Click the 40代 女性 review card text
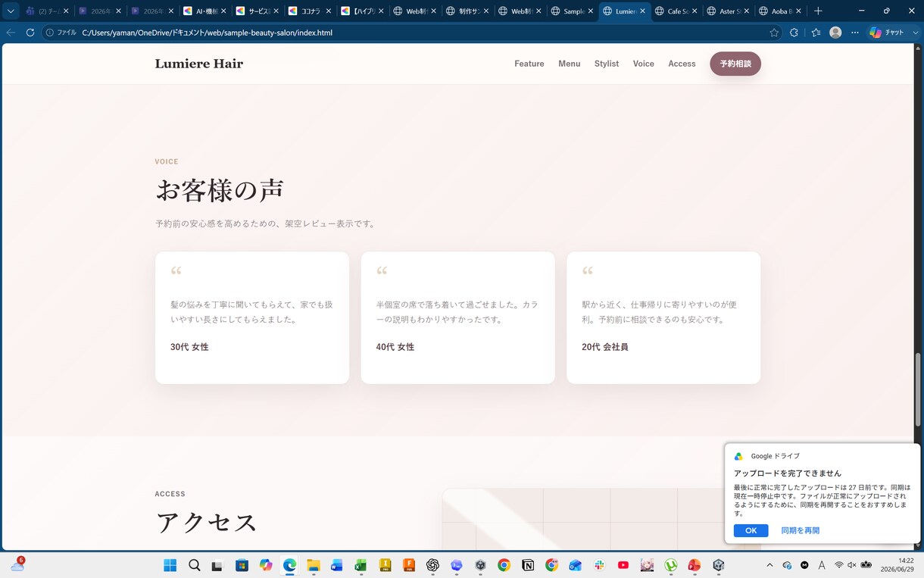 click(395, 347)
